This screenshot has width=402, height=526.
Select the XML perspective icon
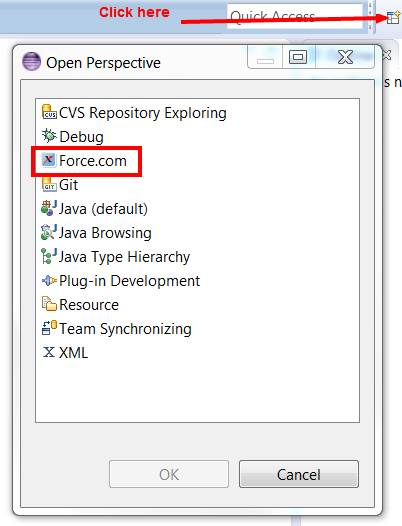point(49,352)
